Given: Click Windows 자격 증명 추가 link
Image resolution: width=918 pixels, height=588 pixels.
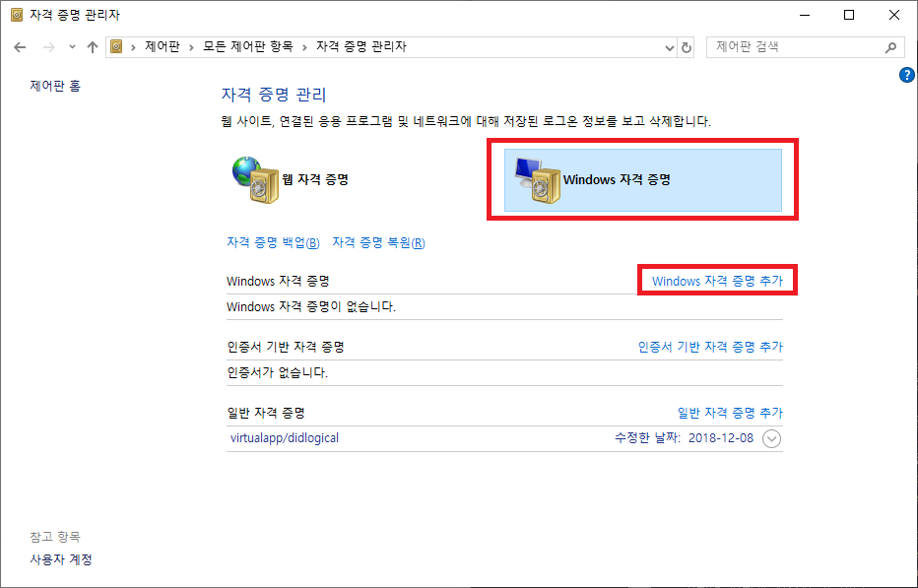Looking at the screenshot, I should [717, 281].
